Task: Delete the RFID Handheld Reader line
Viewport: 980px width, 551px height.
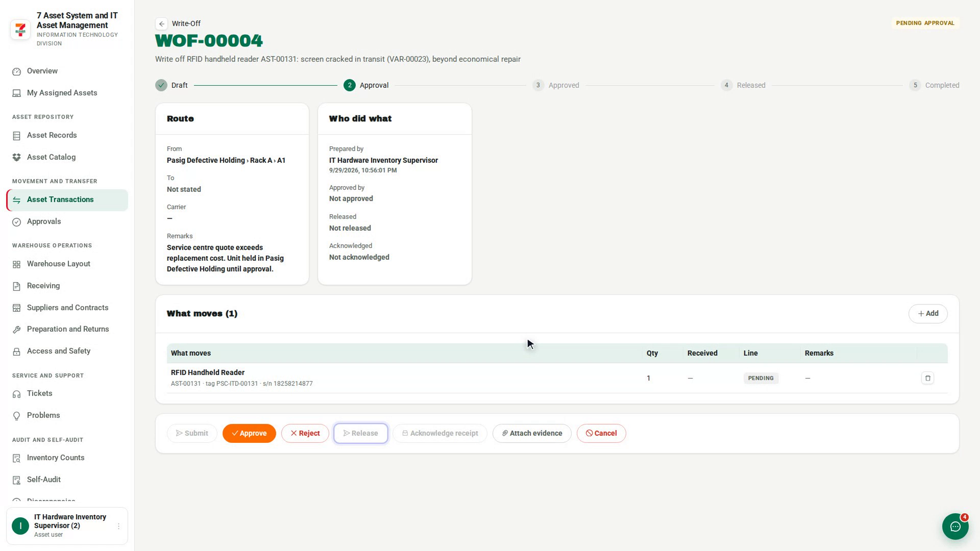Action: click(x=927, y=378)
